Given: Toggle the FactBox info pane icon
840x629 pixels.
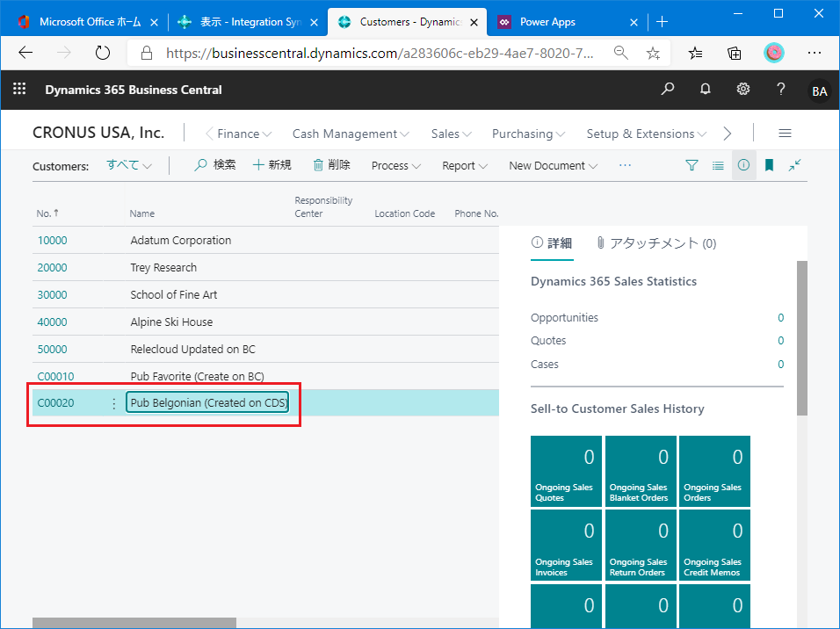Looking at the screenshot, I should tap(743, 165).
